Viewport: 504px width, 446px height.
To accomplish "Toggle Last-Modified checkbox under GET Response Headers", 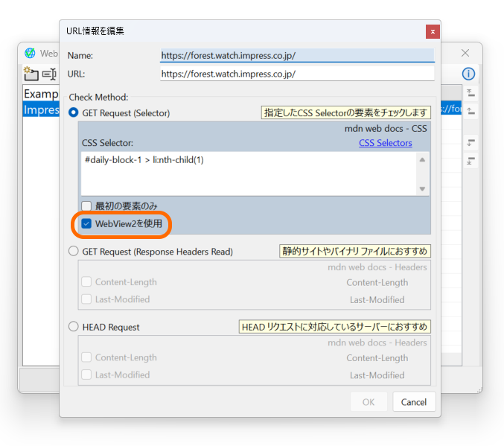I will [x=86, y=299].
